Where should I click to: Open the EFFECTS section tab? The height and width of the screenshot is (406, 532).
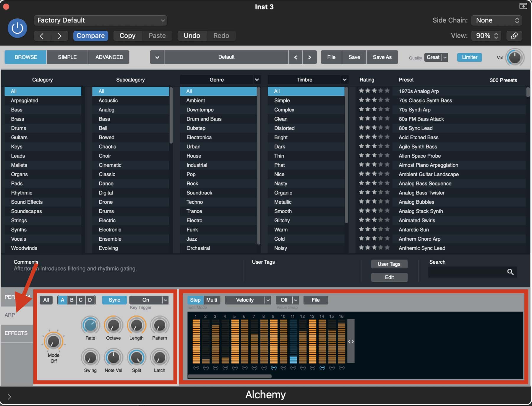(x=16, y=333)
